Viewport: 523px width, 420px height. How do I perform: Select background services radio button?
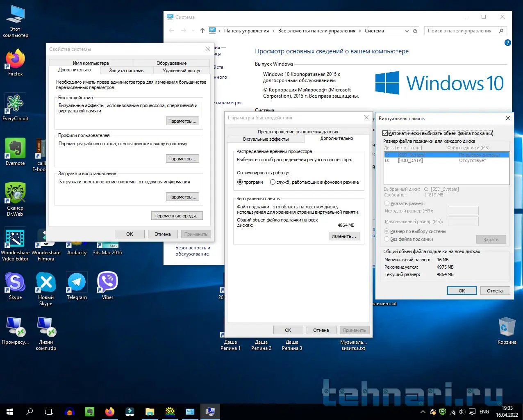click(x=273, y=182)
